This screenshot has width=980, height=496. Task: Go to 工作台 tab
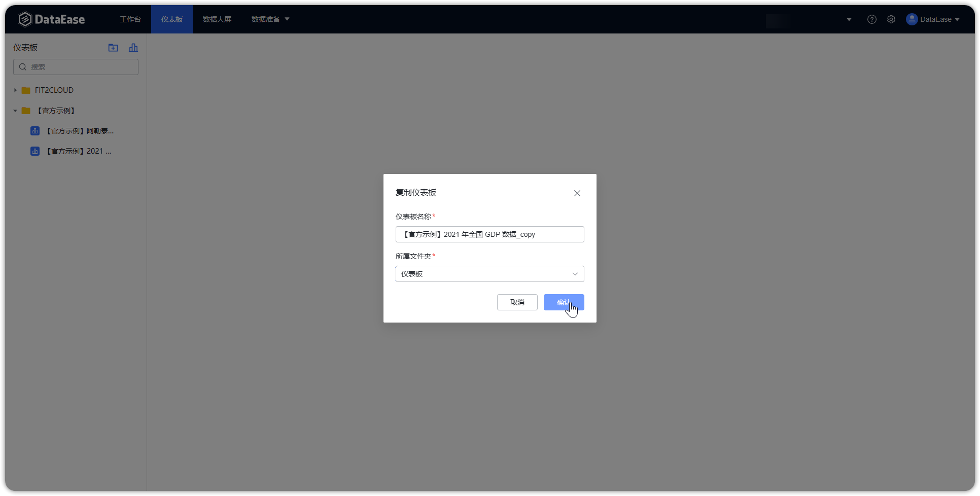point(130,19)
